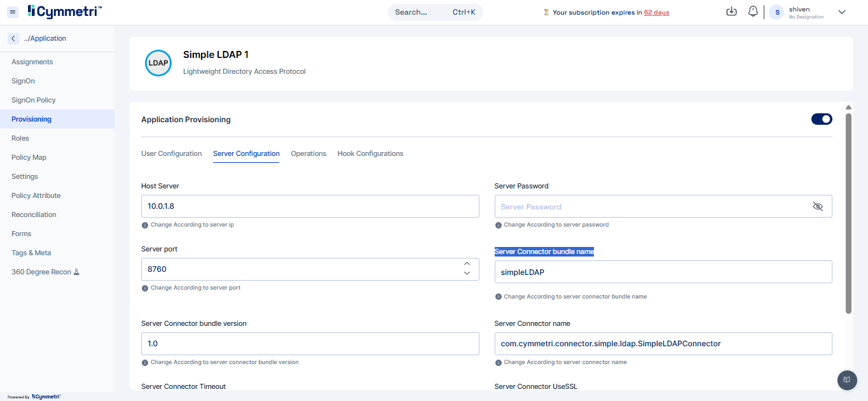
Task: Click info icon under bundle name field
Action: click(499, 297)
